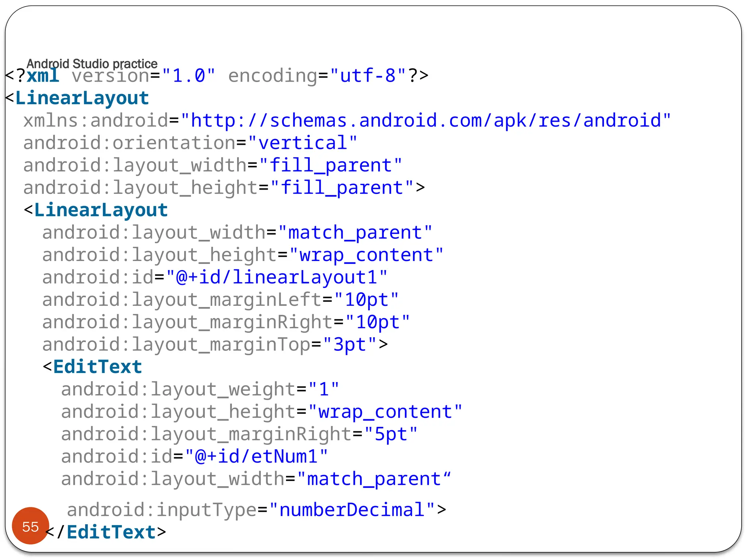Click the android:orientation="vertical" line
This screenshot has height=560, width=747.
tap(190, 143)
